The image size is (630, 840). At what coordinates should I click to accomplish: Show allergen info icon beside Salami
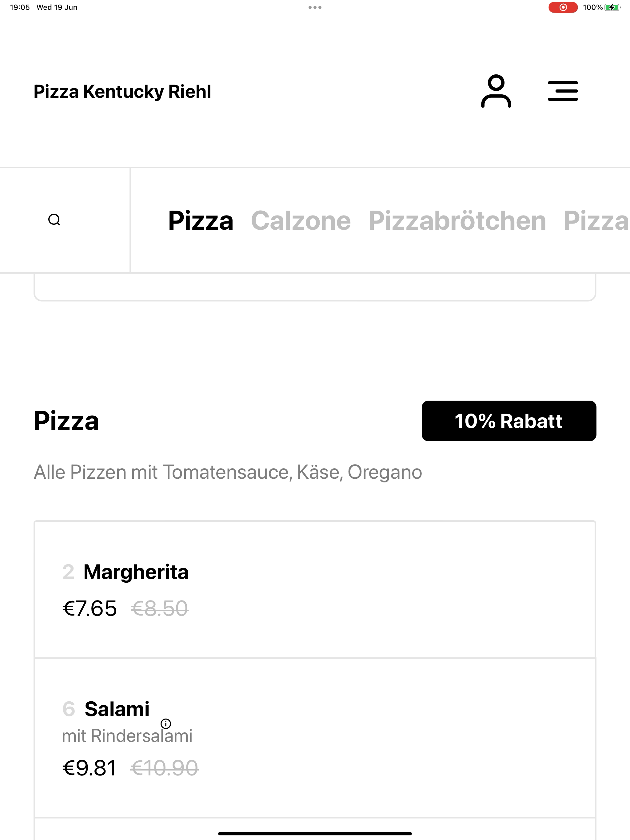[166, 723]
